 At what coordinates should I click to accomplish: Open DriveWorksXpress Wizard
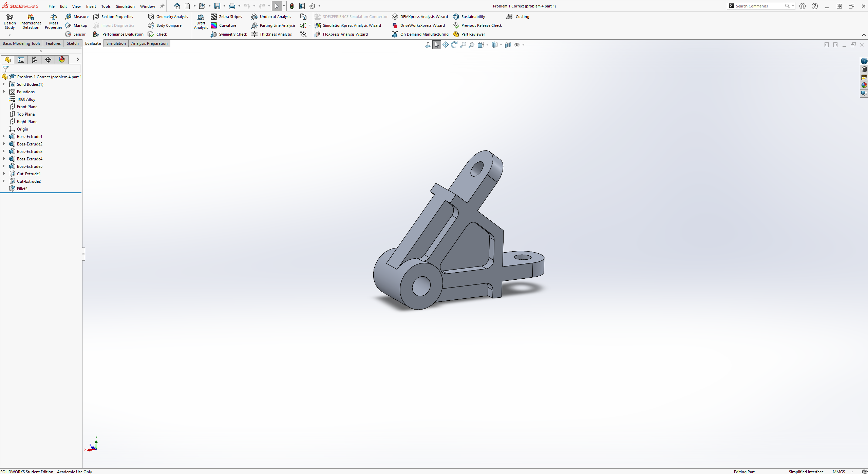point(418,25)
